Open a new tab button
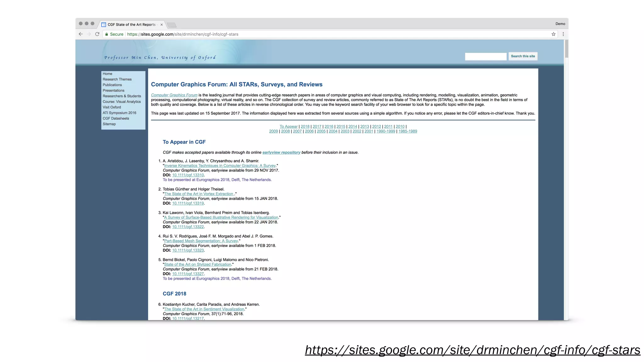The width and height of the screenshot is (644, 362). coord(172,25)
